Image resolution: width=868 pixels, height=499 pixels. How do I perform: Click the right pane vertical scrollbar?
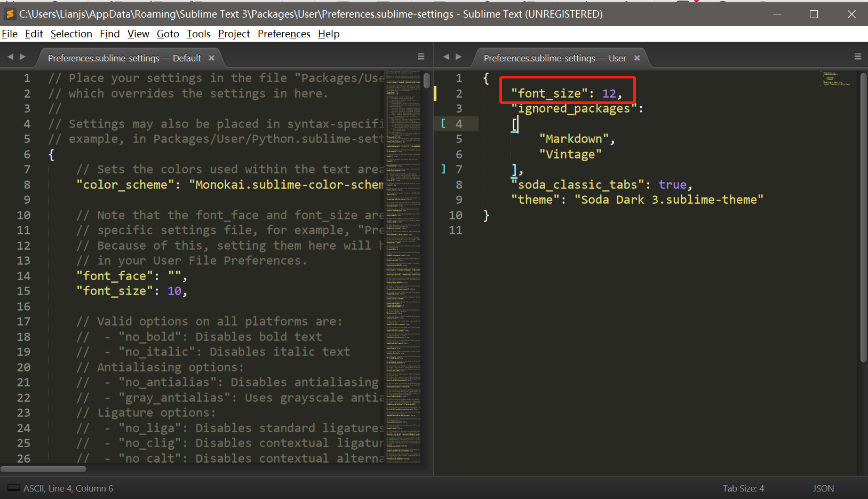coord(864,218)
